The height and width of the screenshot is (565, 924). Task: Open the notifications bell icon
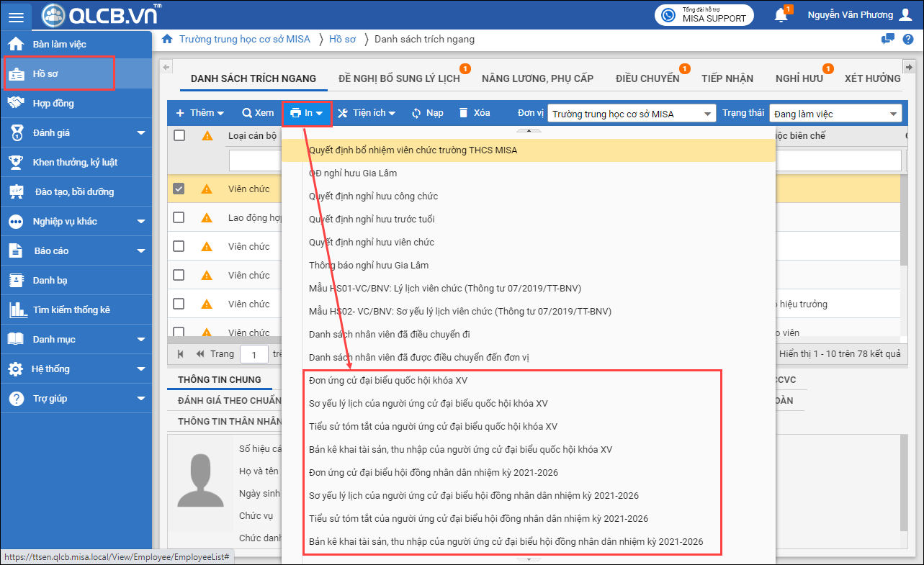[781, 15]
